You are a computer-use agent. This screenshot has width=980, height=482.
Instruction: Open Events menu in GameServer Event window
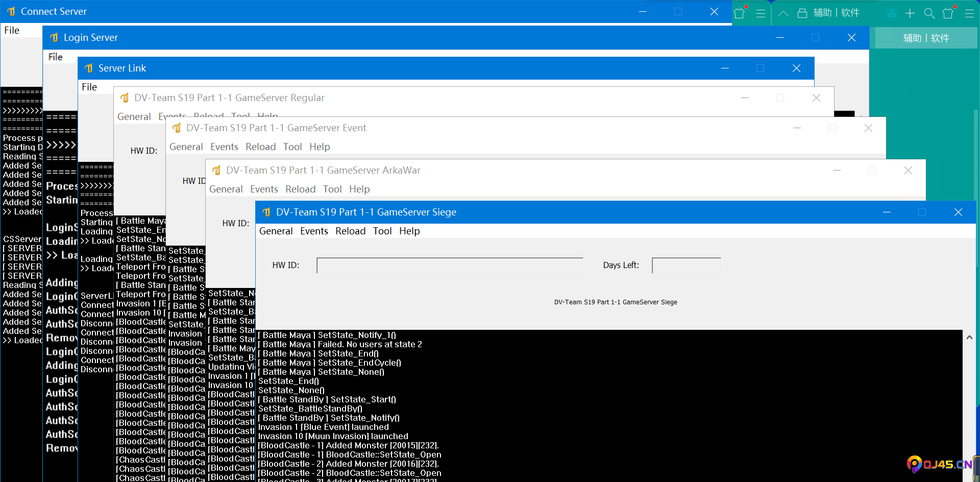pos(224,147)
